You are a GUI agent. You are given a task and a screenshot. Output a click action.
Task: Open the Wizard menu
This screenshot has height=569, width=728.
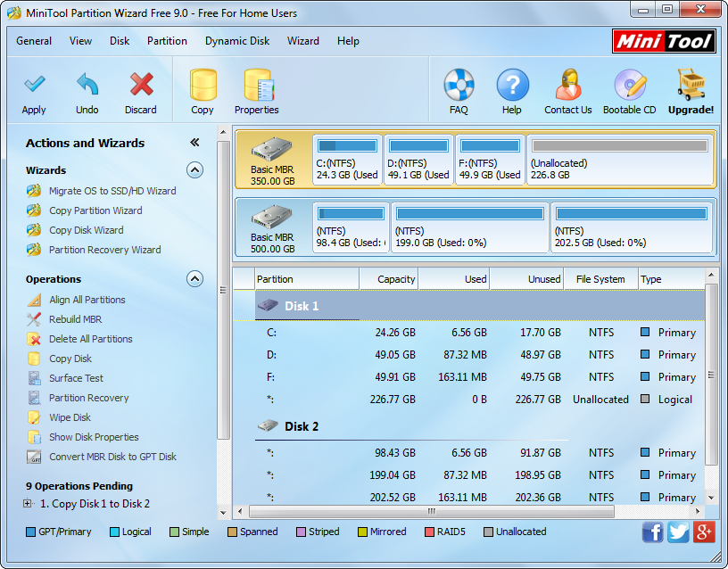pos(303,41)
